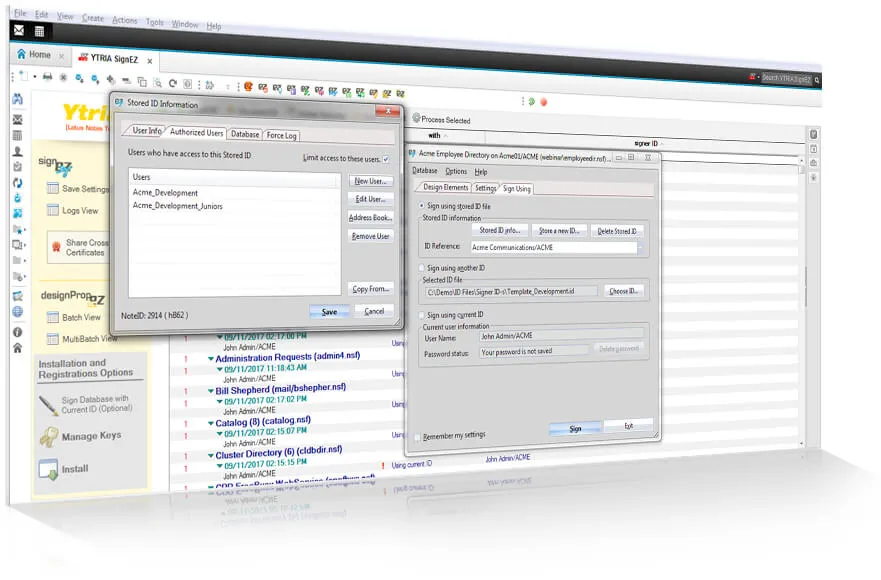
Task: Select Sign using stored ID file option
Action: coord(421,206)
